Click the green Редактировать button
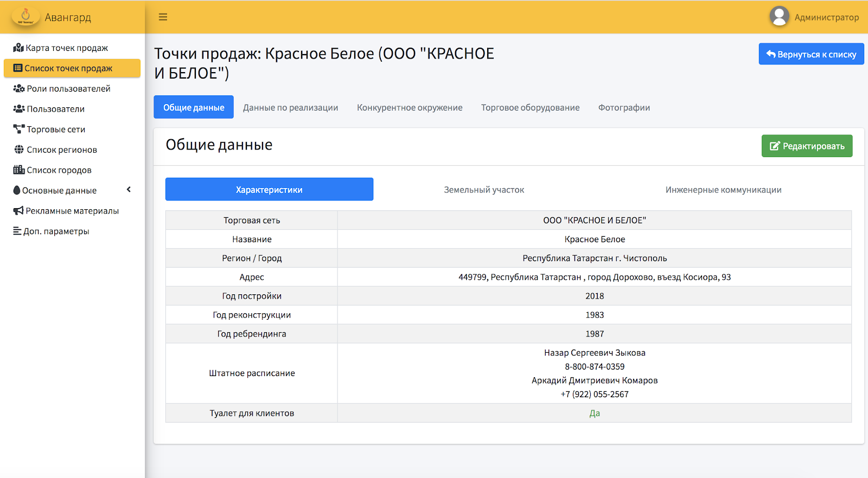 pos(807,146)
